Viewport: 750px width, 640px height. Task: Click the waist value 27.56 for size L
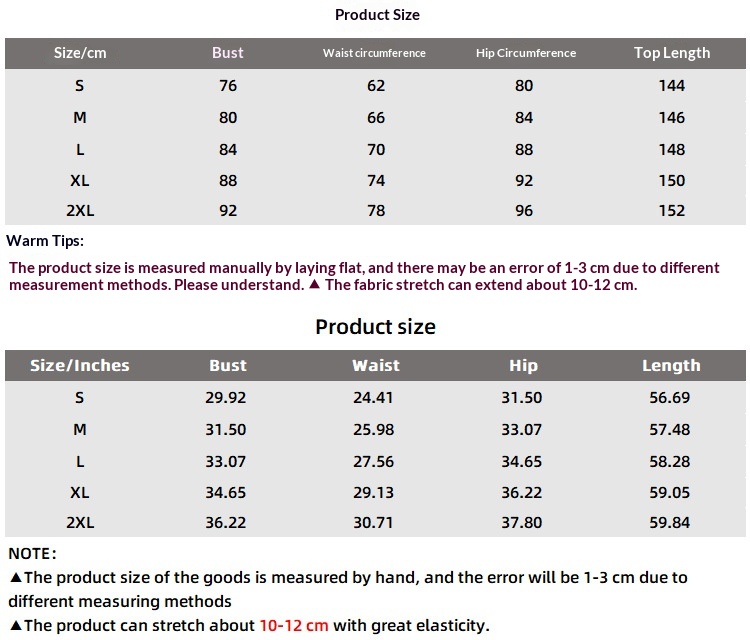tap(374, 462)
